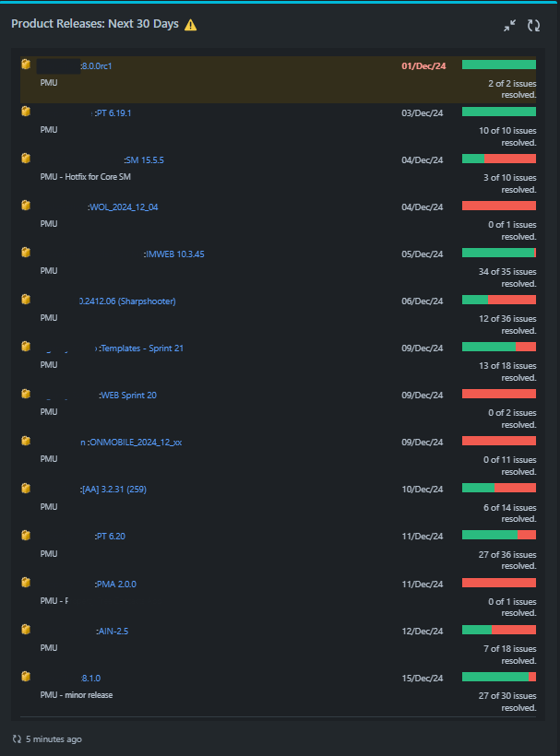This screenshot has width=560, height=756.
Task: Click the package icon for Templates - Sprint 21
Action: click(x=26, y=346)
